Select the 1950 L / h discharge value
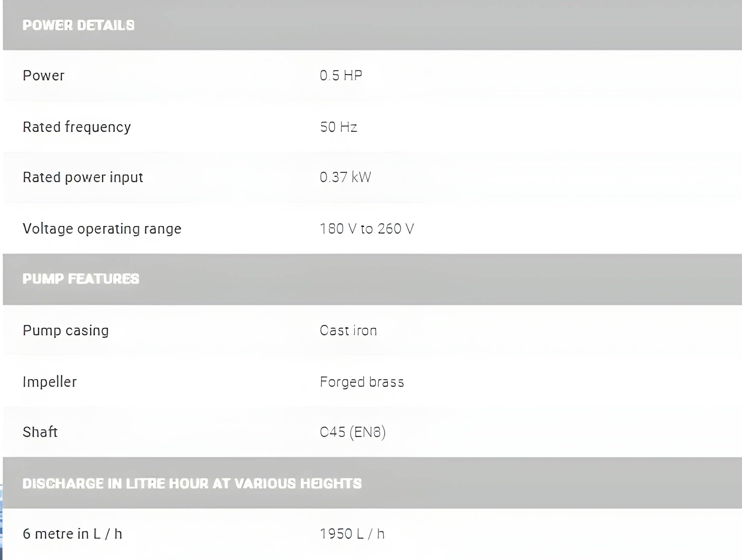The height and width of the screenshot is (560, 742). pos(352,534)
